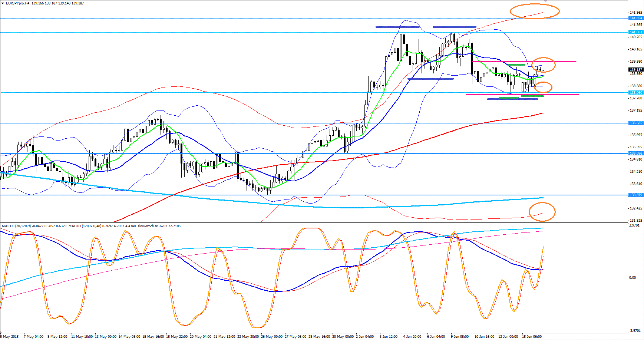The width and height of the screenshot is (644, 340).
Task: Select the 141.001 price level label
Action: click(x=636, y=32)
